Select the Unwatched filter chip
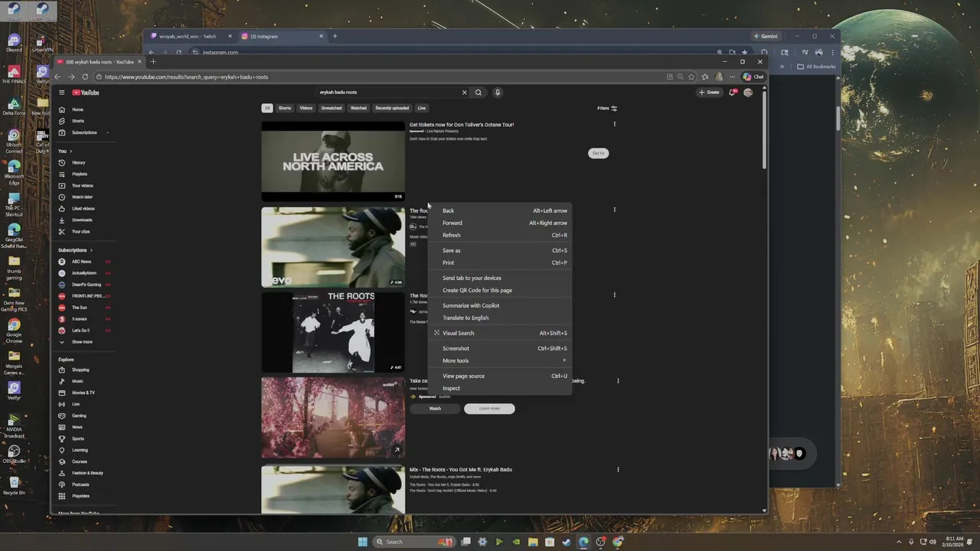This screenshot has height=551, width=980. [332, 108]
